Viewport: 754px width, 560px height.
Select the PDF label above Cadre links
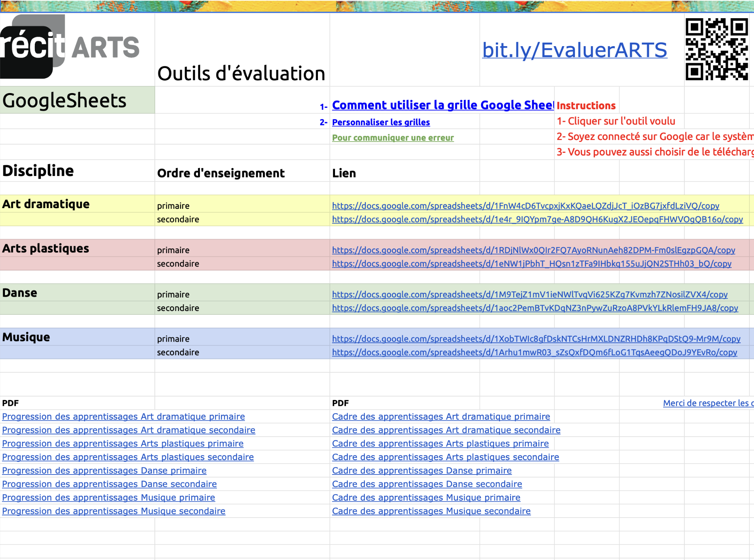405,403
